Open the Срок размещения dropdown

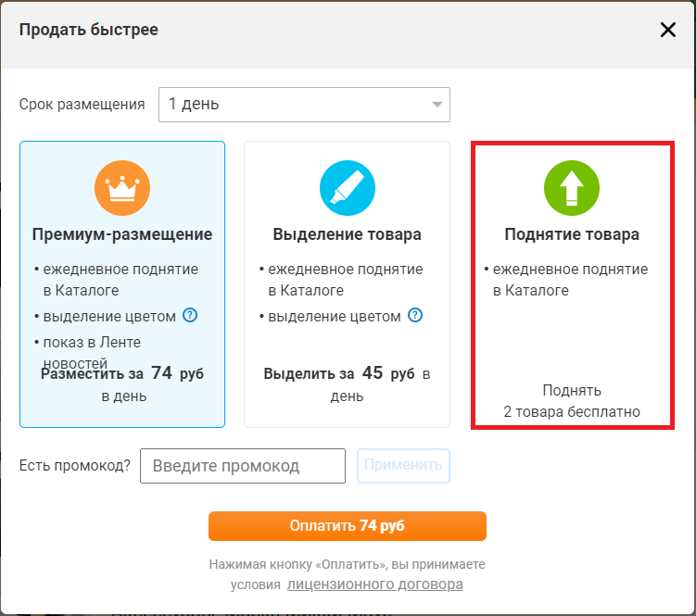tap(304, 105)
